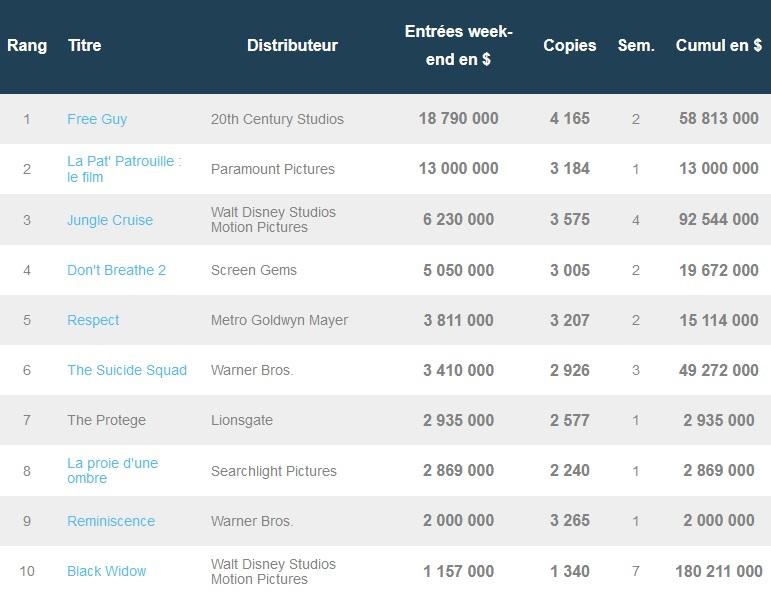The image size is (771, 595).
Task: Click weekend value 2 000 000
Action: (x=458, y=520)
